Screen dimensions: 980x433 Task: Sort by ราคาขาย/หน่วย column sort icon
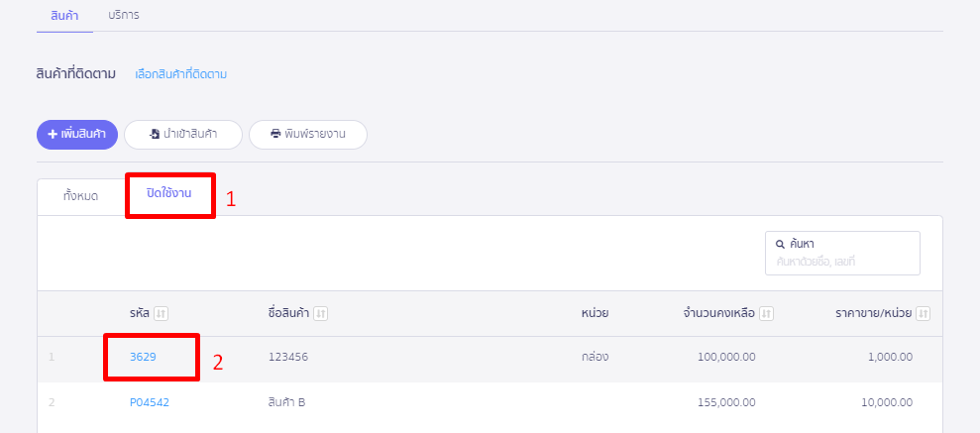(x=924, y=313)
